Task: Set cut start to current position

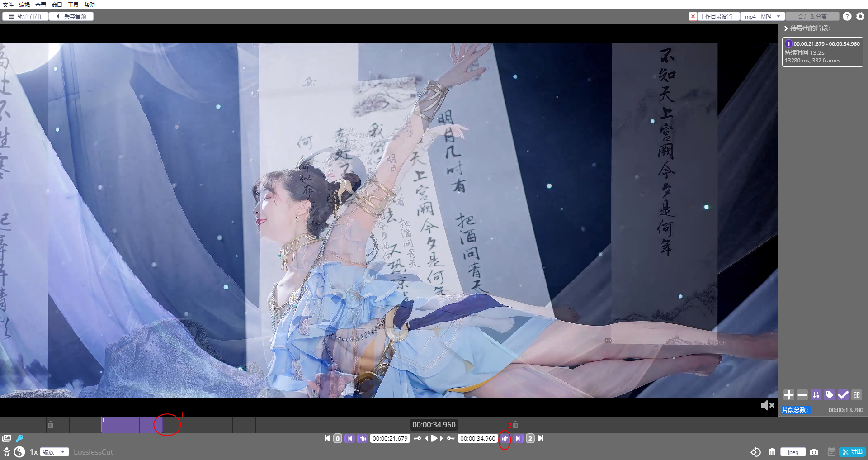Action: point(362,438)
